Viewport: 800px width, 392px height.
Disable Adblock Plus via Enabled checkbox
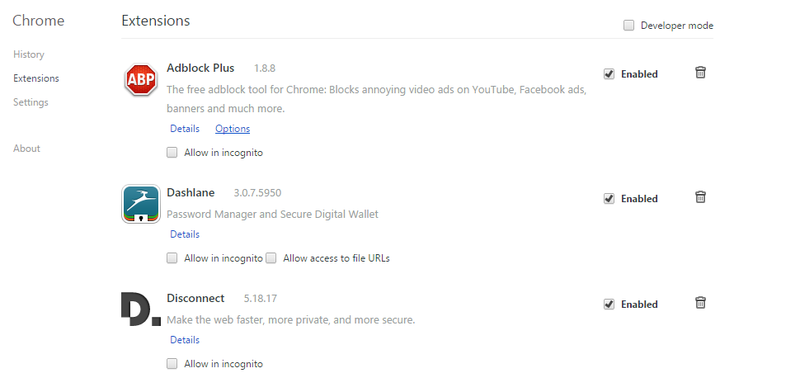[609, 74]
